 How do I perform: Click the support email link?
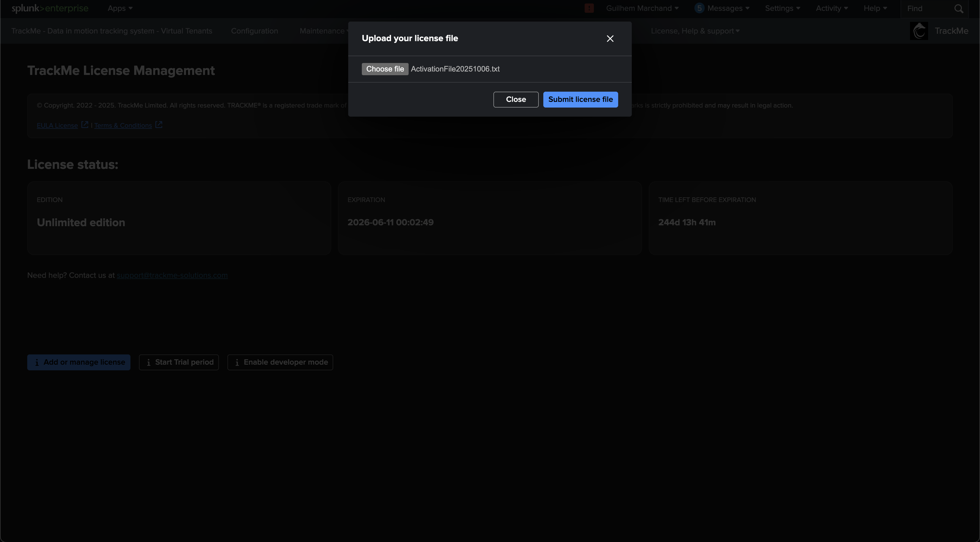coord(172,275)
